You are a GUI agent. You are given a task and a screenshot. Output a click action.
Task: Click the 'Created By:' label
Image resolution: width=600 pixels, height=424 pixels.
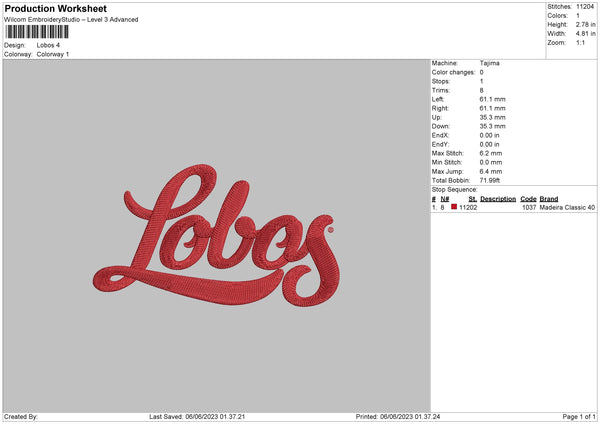[x=21, y=416]
